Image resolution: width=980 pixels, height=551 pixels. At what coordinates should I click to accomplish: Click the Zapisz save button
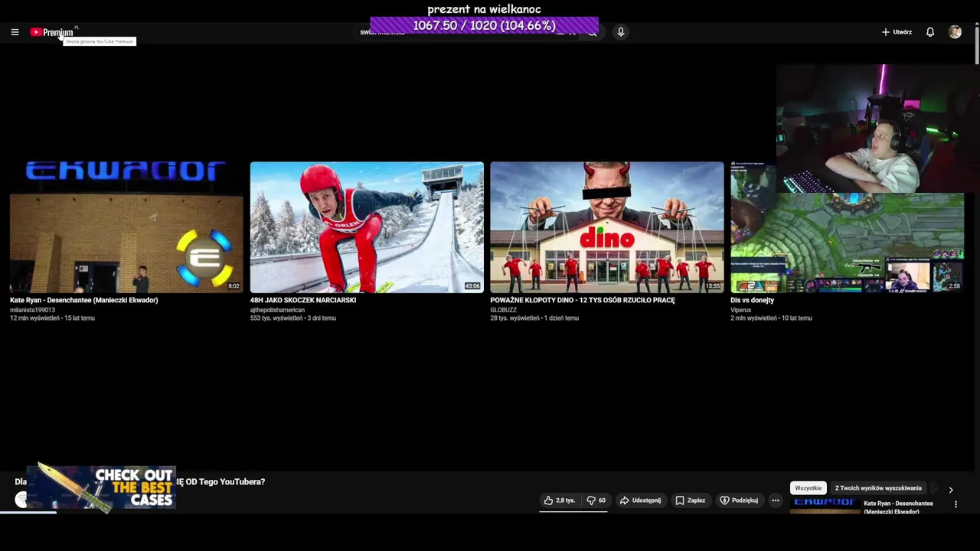click(x=690, y=500)
